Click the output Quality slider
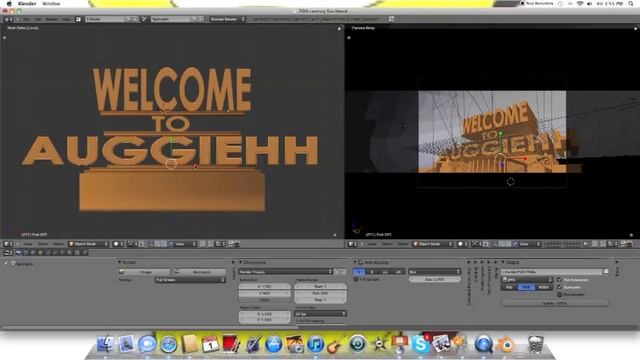 point(555,303)
